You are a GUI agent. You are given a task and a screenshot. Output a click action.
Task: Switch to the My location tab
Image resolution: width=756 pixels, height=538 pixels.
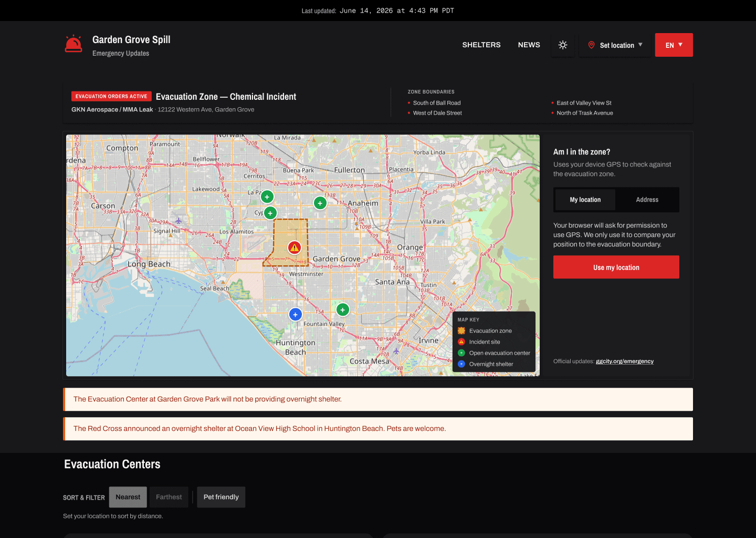(x=585, y=200)
